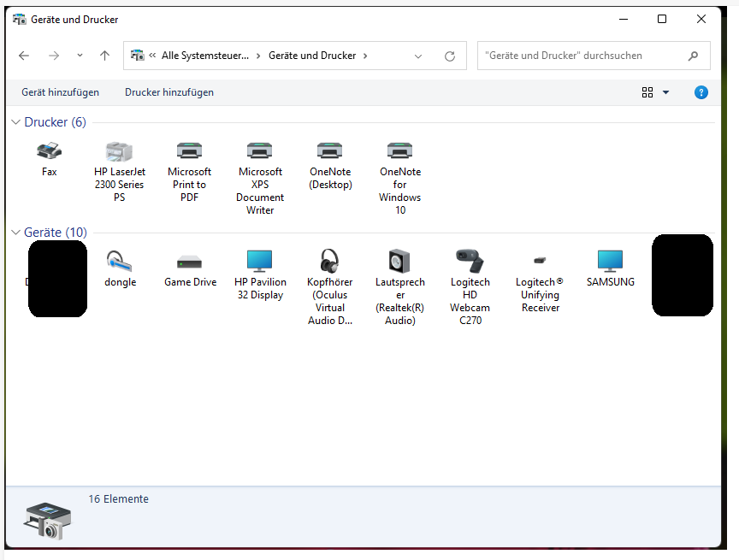This screenshot has width=739, height=560.
Task: Expand the chevron after Alle Systemsteuer...
Action: coord(258,56)
